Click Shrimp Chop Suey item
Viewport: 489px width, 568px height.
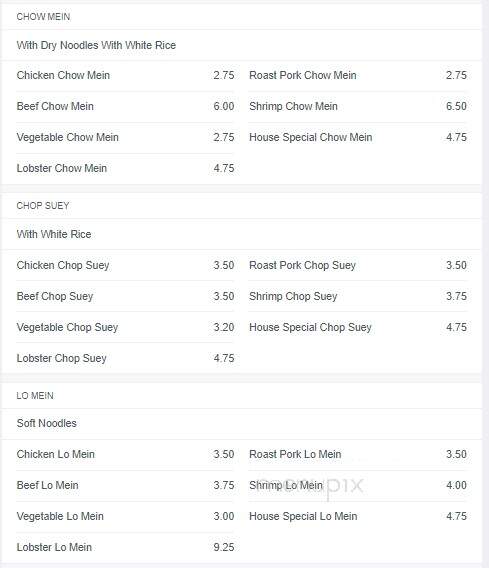tap(358, 296)
